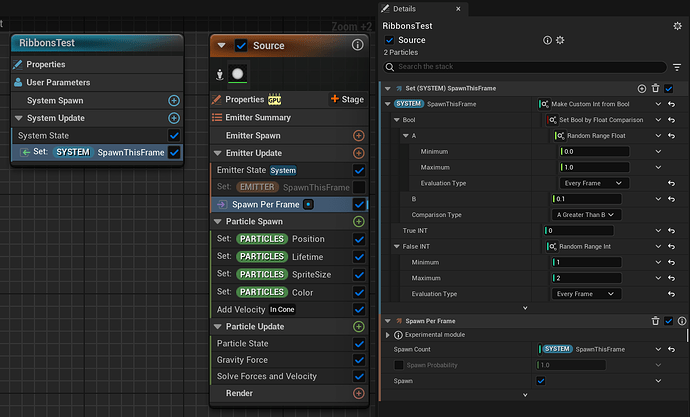Click the Add Stage button
This screenshot has height=417, width=690.
tap(347, 99)
